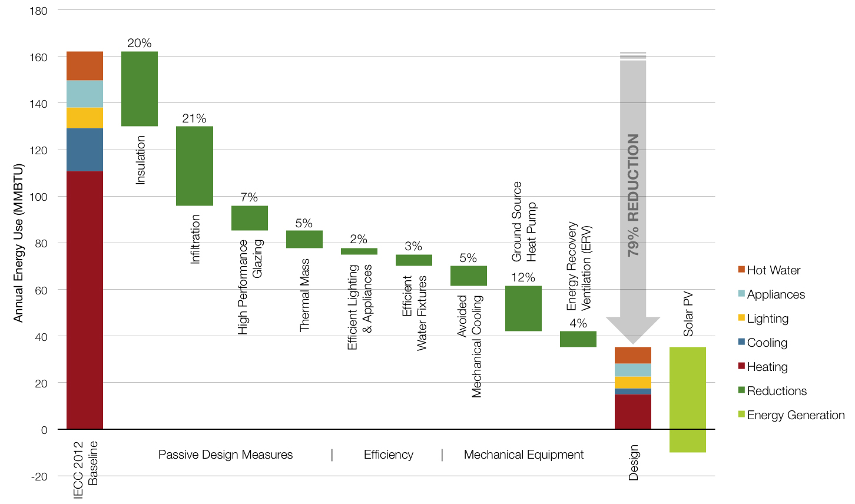Click Cooling segment of the IECC Baseline bar
Screen dimensions: 855x504
[85, 150]
